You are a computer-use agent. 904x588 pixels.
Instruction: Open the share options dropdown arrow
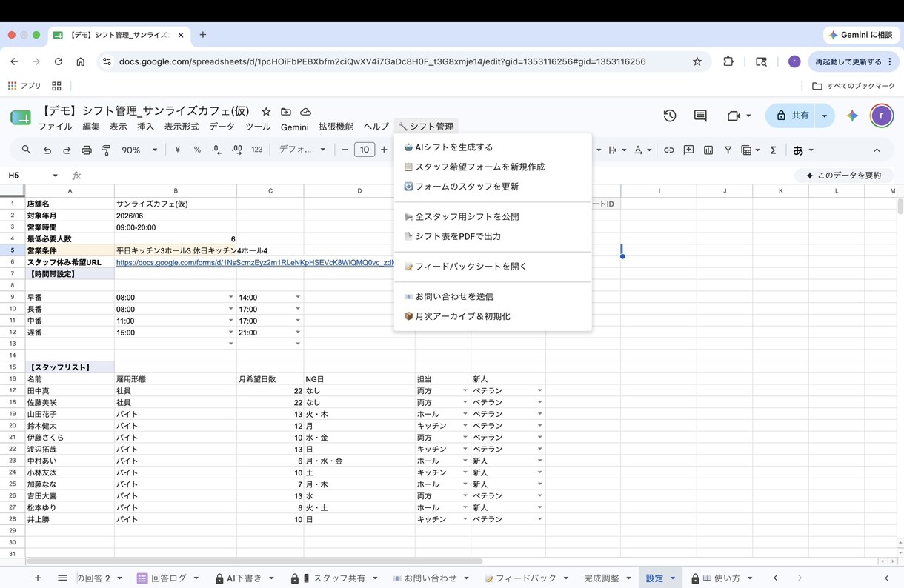point(825,116)
